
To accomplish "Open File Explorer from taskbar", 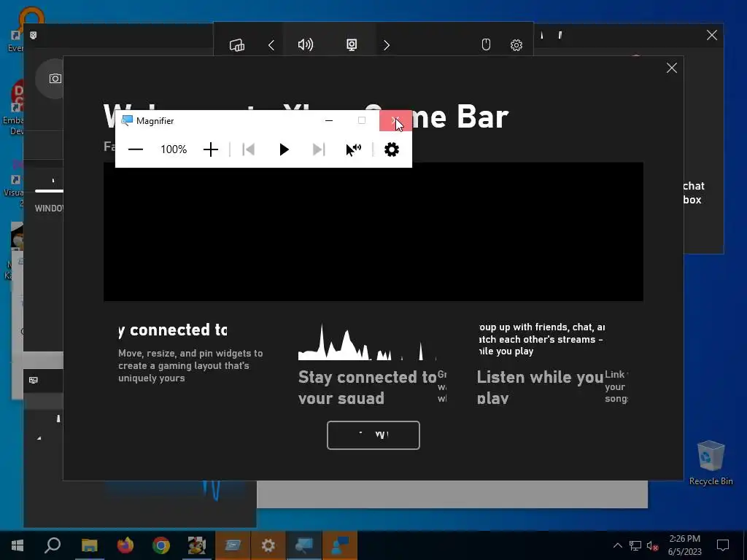I will pos(89,545).
